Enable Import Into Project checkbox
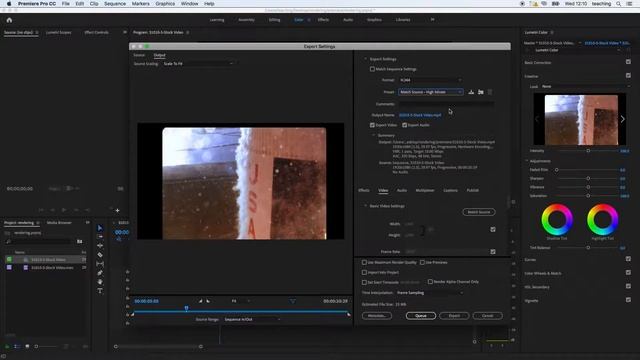The image size is (640, 360). [x=364, y=272]
